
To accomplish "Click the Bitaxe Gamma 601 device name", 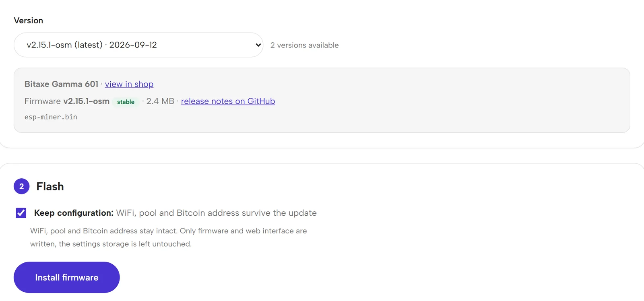I will point(61,84).
